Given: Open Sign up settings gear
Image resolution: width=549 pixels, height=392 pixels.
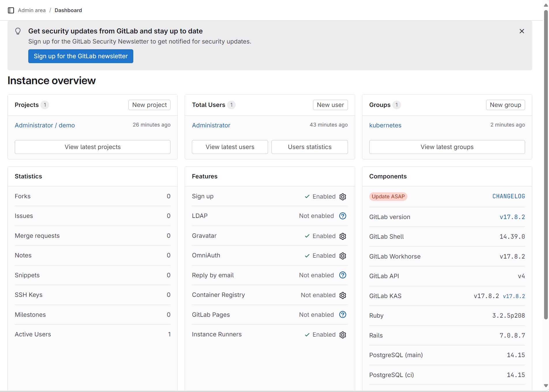Looking at the screenshot, I should tap(343, 197).
